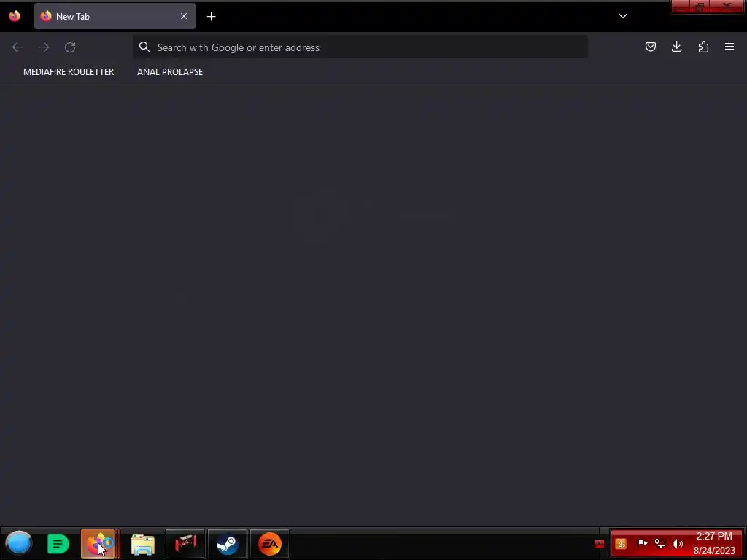747x560 pixels.
Task: Open the second bookmark on bookmarks toolbar
Action: [x=170, y=72]
